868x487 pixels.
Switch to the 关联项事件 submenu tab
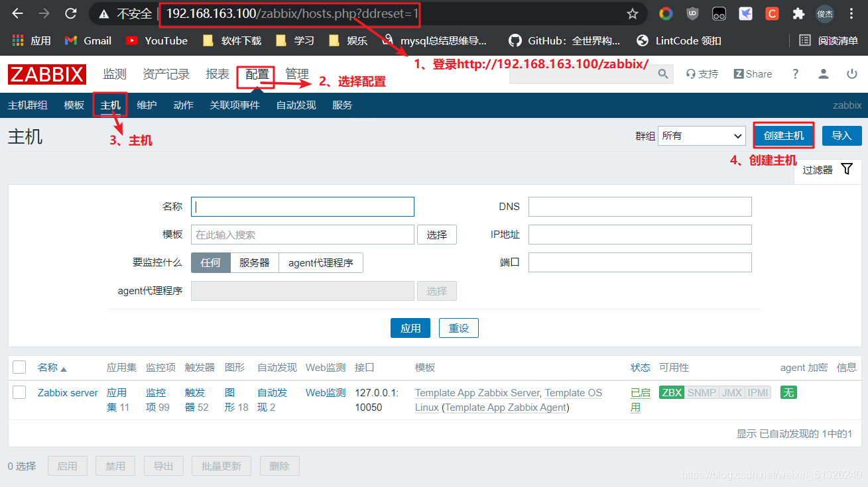[x=235, y=105]
